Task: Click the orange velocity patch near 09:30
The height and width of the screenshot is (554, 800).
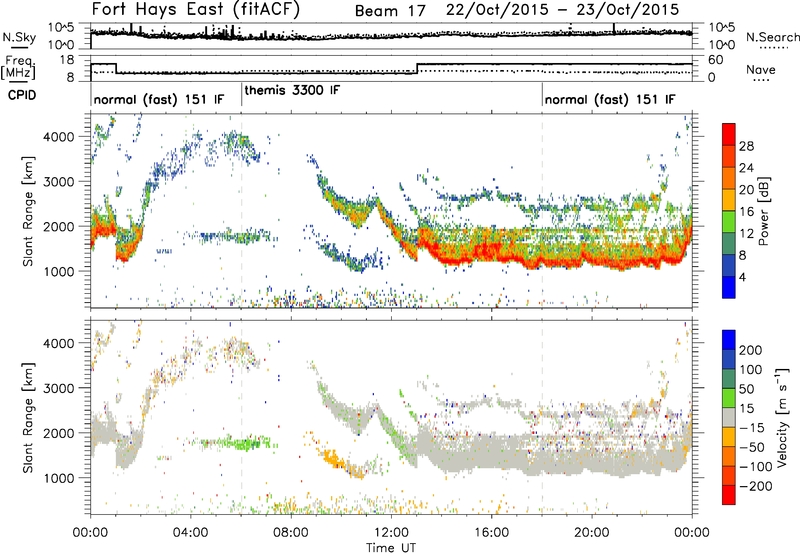Action: [334, 459]
